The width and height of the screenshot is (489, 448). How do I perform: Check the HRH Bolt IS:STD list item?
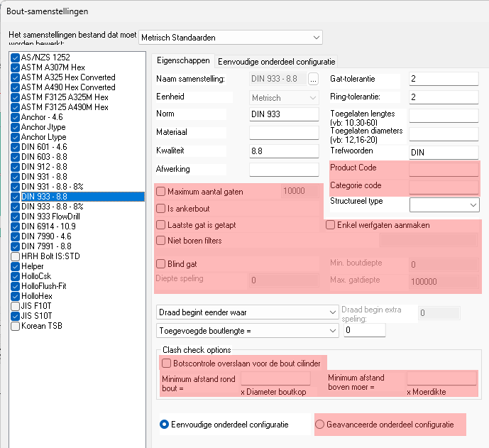point(16,256)
